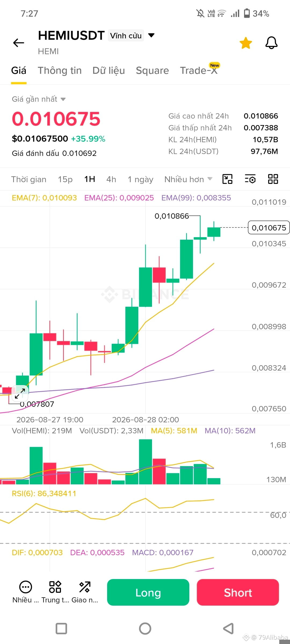Open the Trade-X tab
Viewport: 290px width, 644px height.
click(199, 71)
